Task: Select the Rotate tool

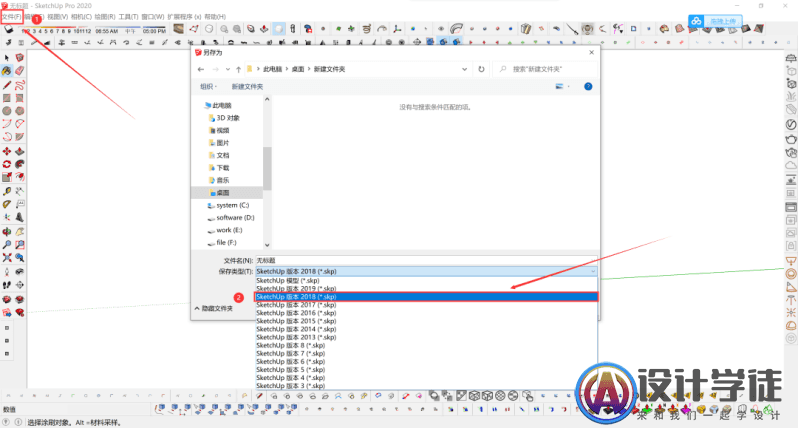Action: (x=7, y=164)
